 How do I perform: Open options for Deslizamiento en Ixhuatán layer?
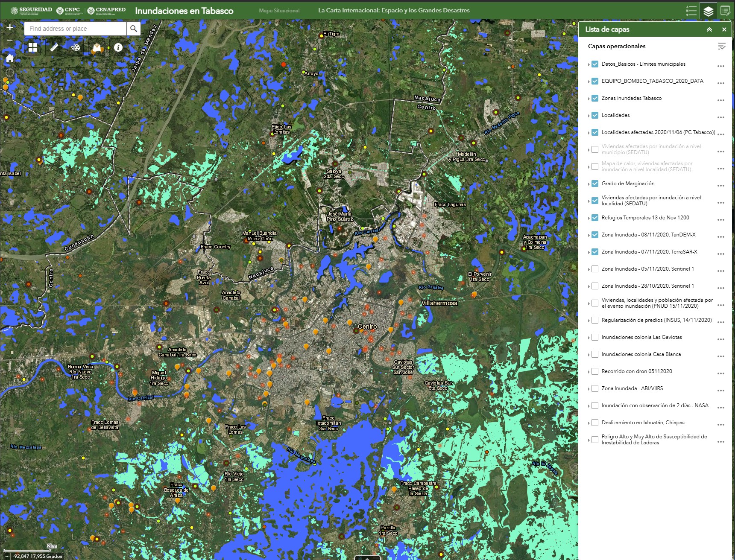tap(721, 425)
